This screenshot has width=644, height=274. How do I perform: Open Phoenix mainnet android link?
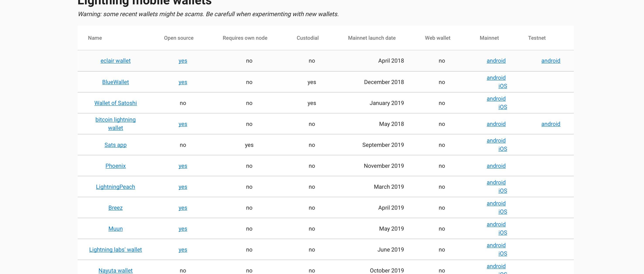496,166
